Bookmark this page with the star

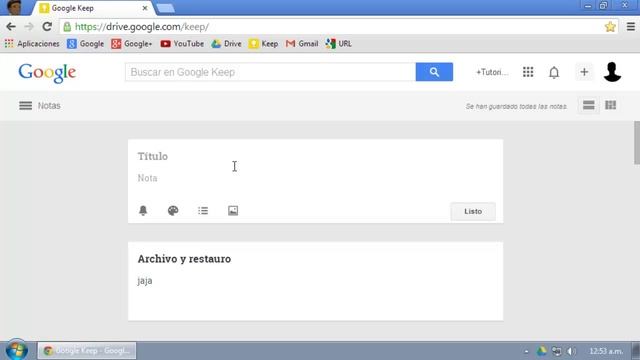[610, 27]
